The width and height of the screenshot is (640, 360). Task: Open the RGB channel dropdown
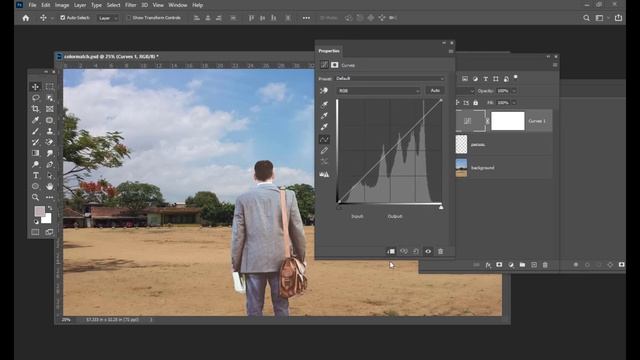click(378, 91)
